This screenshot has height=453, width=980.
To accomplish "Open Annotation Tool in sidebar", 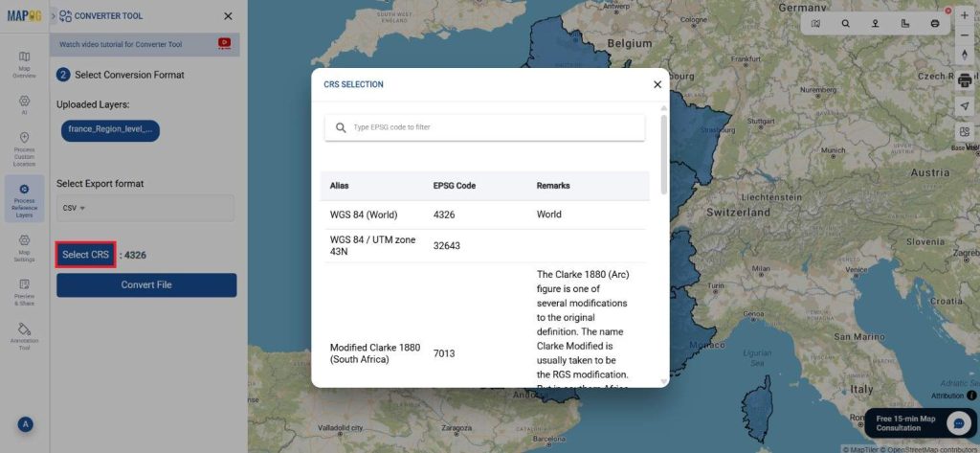I will point(24,335).
